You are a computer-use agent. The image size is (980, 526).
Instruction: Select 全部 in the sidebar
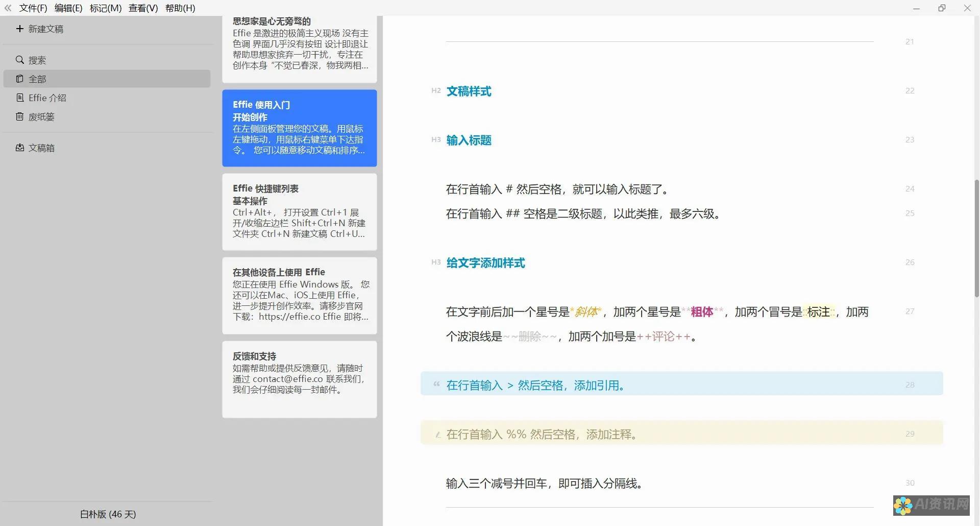pyautogui.click(x=107, y=79)
